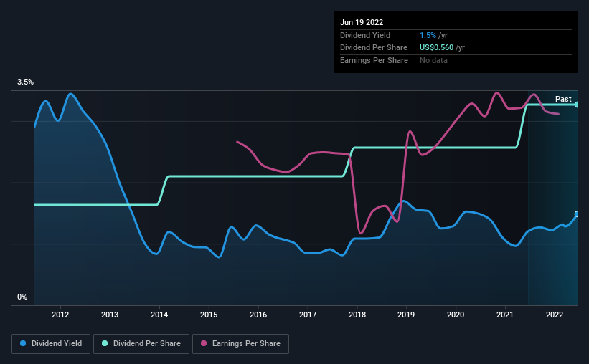
Task: Select the 2012 x-axis year label
Action: [60, 315]
